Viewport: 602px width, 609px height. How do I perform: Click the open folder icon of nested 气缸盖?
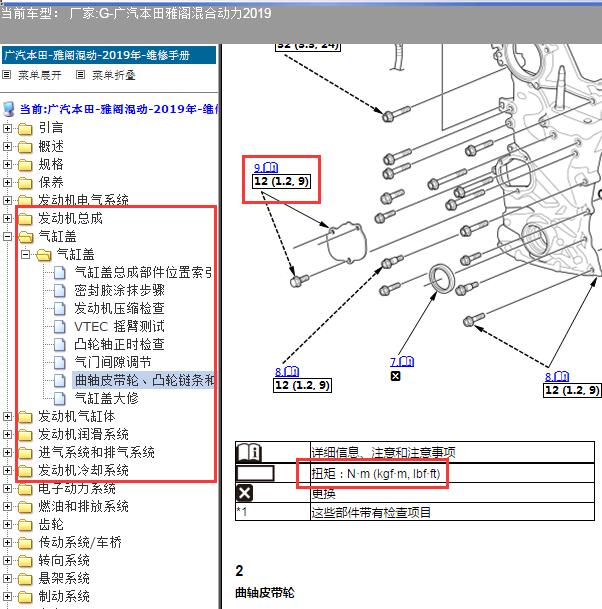(x=43, y=255)
